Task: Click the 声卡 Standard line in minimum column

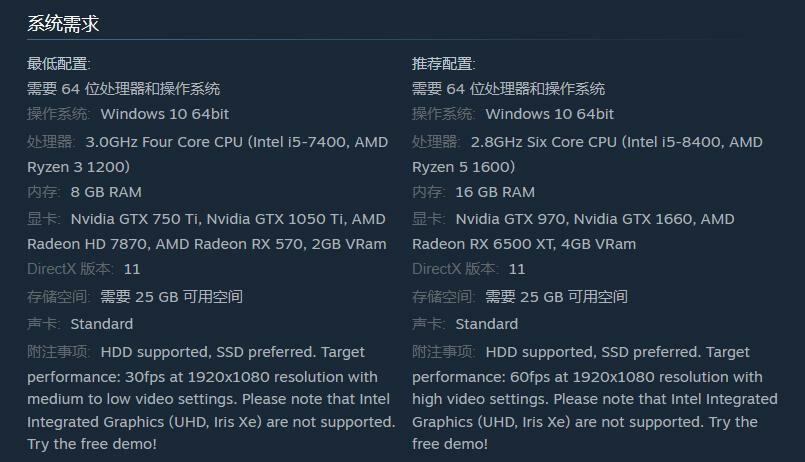Action: pos(80,324)
